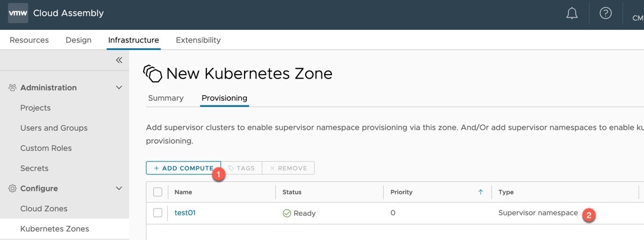644x240 pixels.
Task: Click the REMOVE button
Action: [288, 168]
